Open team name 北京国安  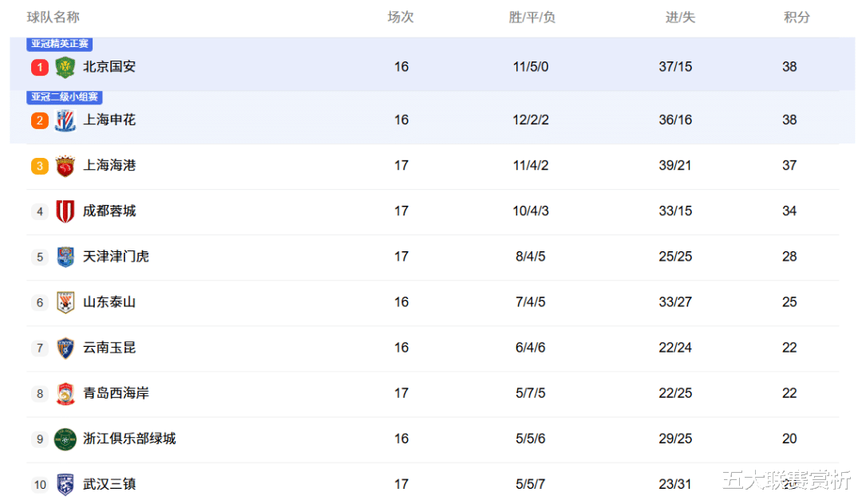coord(109,67)
